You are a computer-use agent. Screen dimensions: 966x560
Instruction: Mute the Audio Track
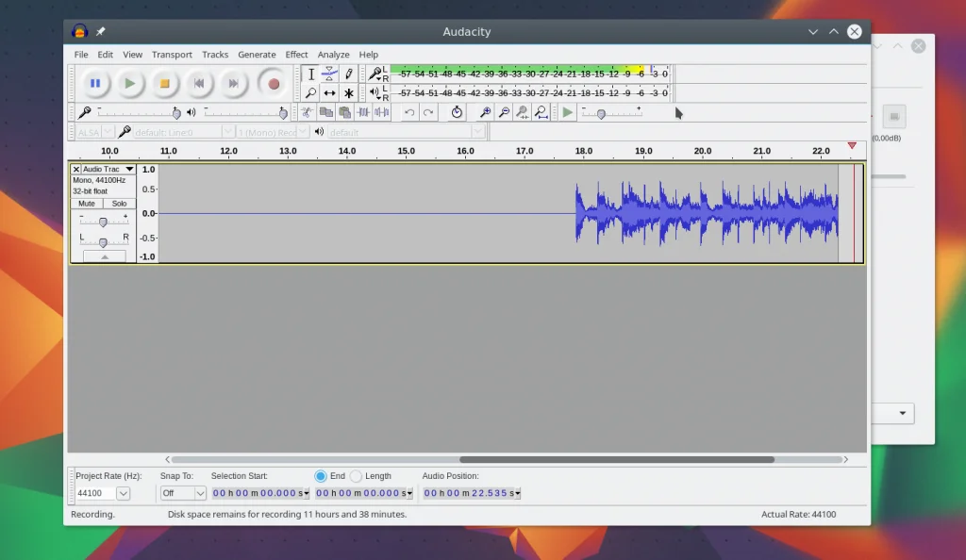click(x=87, y=204)
